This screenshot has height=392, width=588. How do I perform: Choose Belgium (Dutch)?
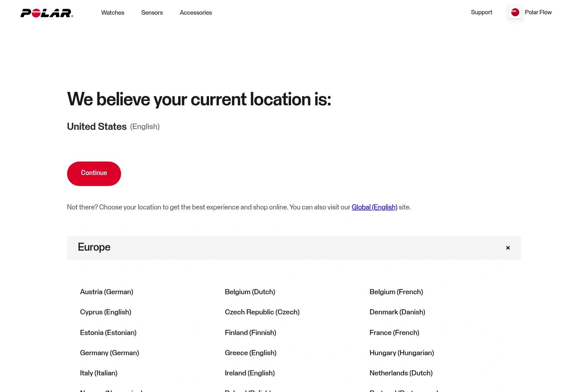click(250, 292)
